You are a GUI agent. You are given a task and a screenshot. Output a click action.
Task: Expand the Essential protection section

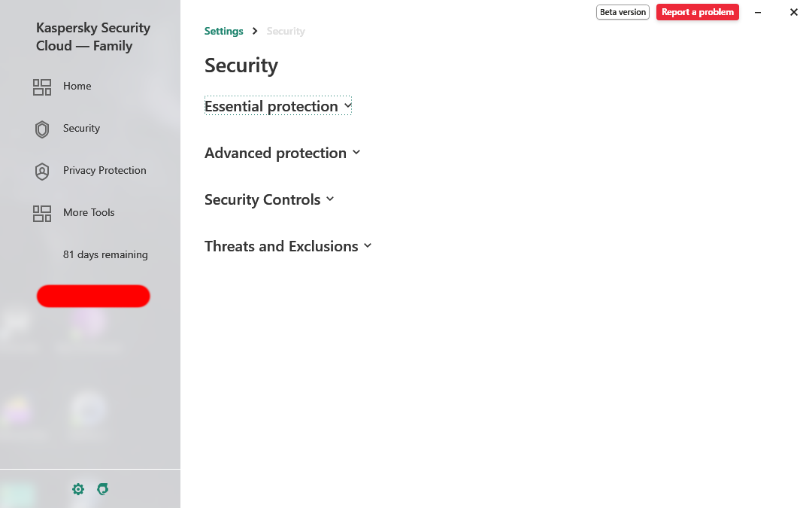click(278, 106)
